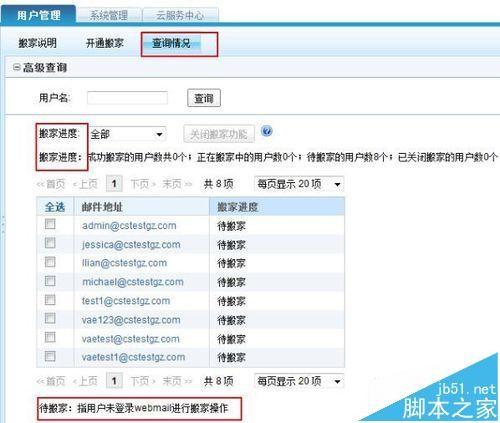Check the box for jessica@cstestgz.com

[x=50, y=243]
